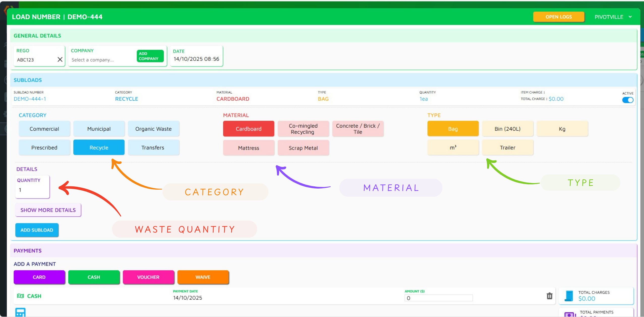Pick the Prescribed category
The height and width of the screenshot is (317, 644).
pyautogui.click(x=44, y=148)
